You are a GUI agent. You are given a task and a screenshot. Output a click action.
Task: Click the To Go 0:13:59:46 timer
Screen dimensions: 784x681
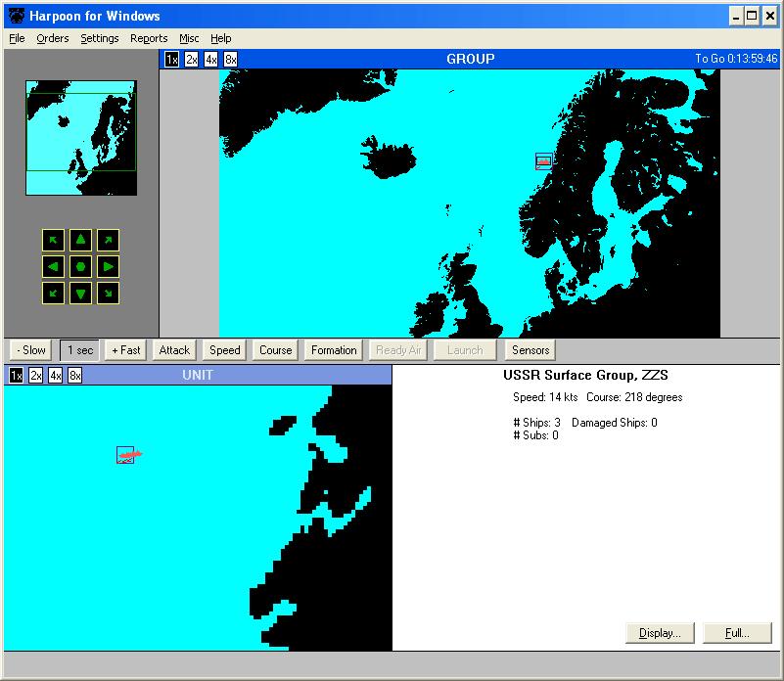tap(736, 59)
